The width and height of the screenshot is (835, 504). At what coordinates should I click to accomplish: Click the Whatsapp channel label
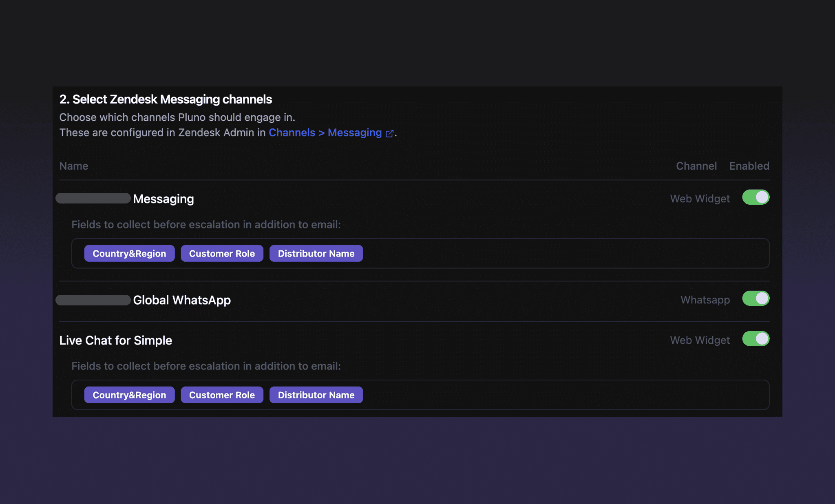click(705, 300)
